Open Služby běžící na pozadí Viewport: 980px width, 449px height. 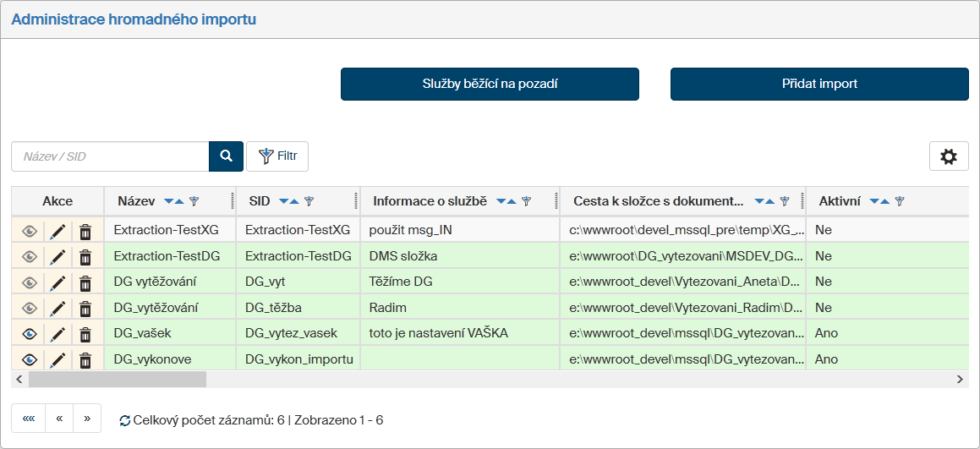(490, 85)
